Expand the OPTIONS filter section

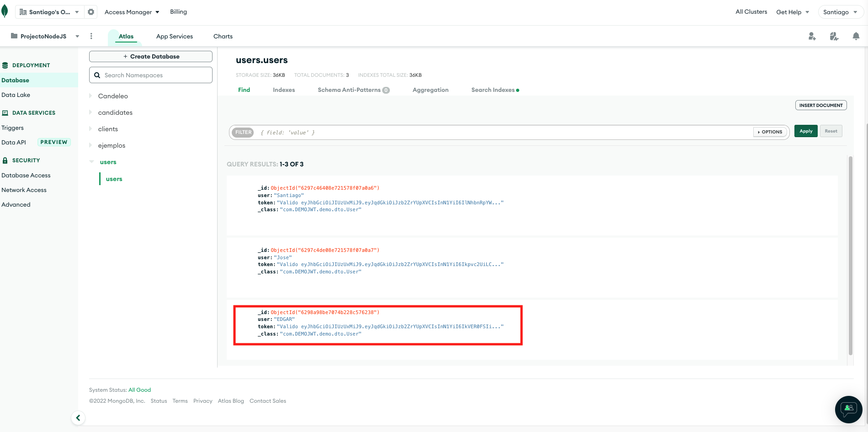(x=770, y=132)
